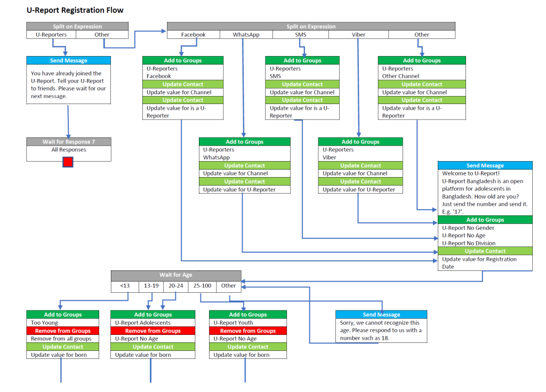Select the "<13" age cell
Image resolution: width=546 pixels, height=392 pixels.
click(125, 286)
